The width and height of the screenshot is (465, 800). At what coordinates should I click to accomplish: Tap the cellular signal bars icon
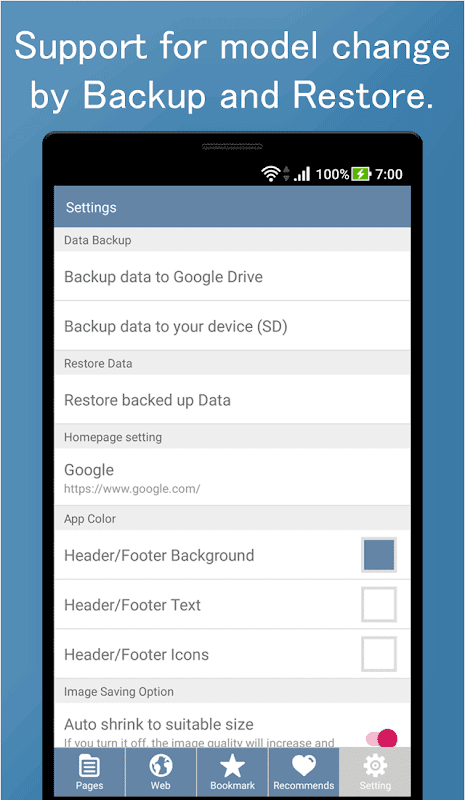point(302,174)
